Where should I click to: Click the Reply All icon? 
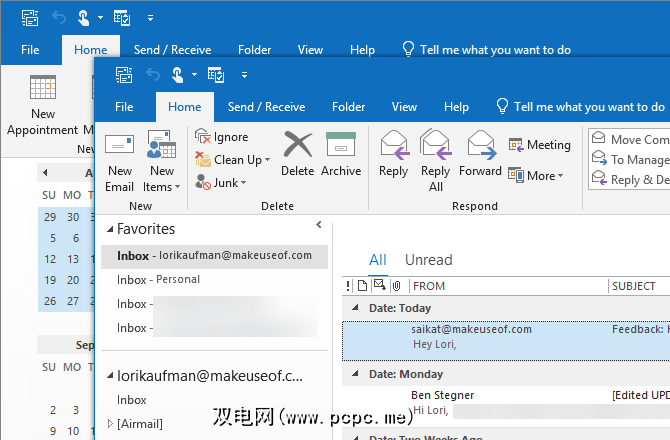pyautogui.click(x=436, y=158)
